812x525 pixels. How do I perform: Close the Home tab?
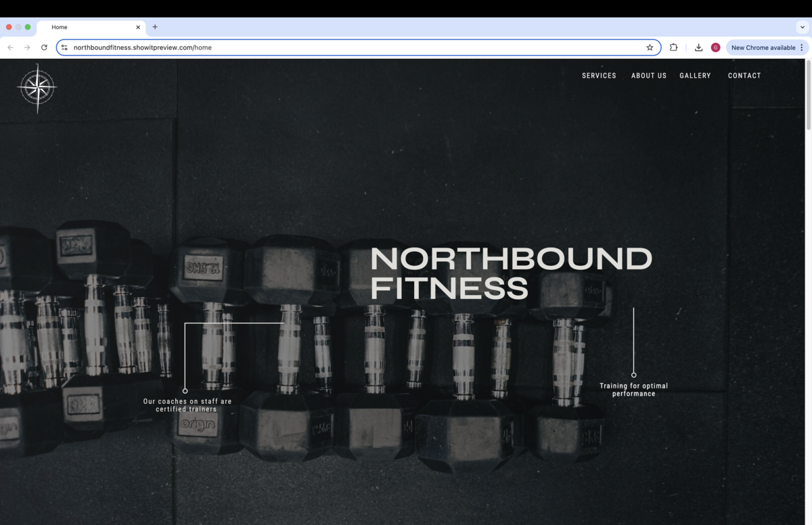(138, 27)
